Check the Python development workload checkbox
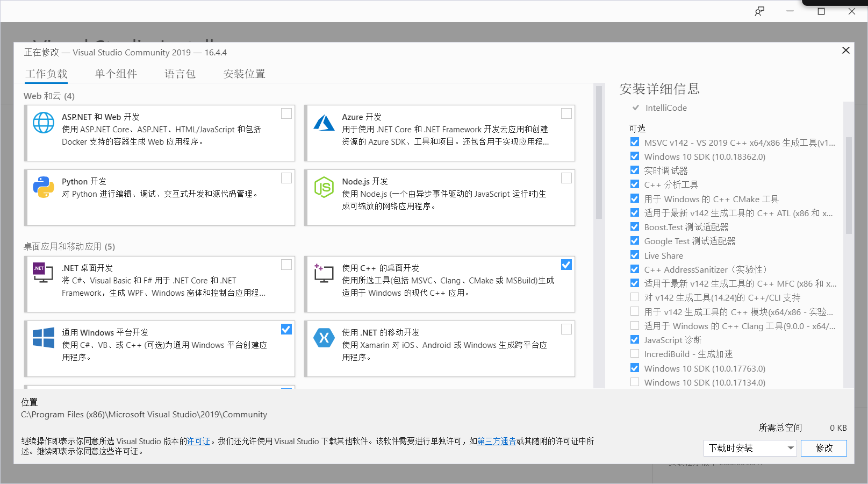 (286, 178)
